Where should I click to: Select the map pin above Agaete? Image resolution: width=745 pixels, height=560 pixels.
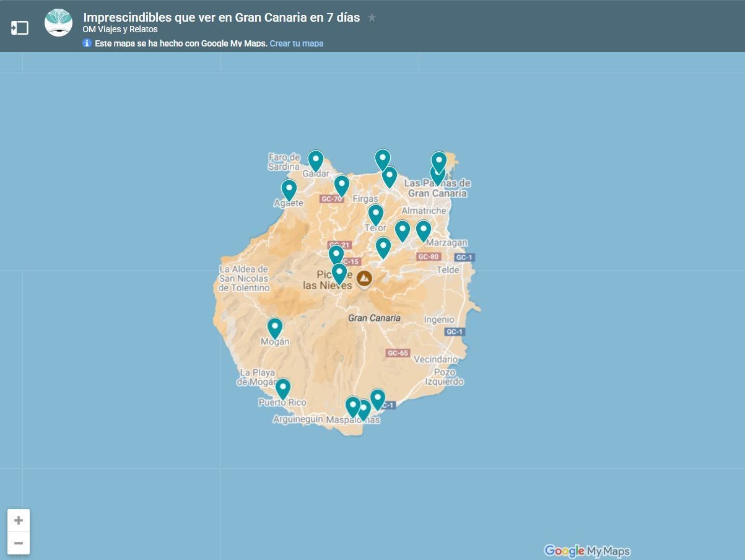289,190
